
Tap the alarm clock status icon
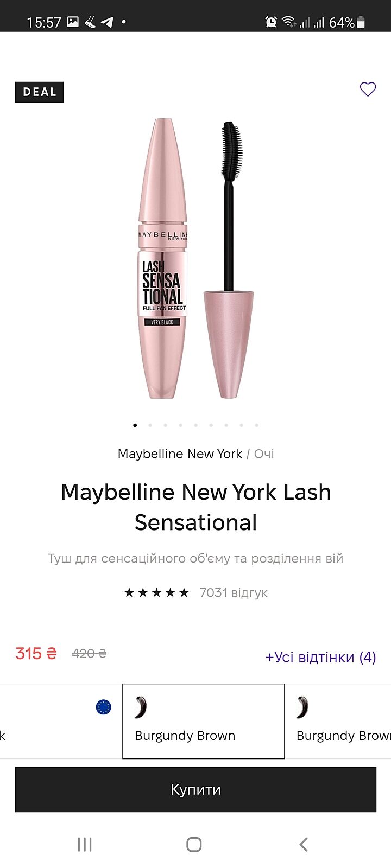click(x=270, y=22)
